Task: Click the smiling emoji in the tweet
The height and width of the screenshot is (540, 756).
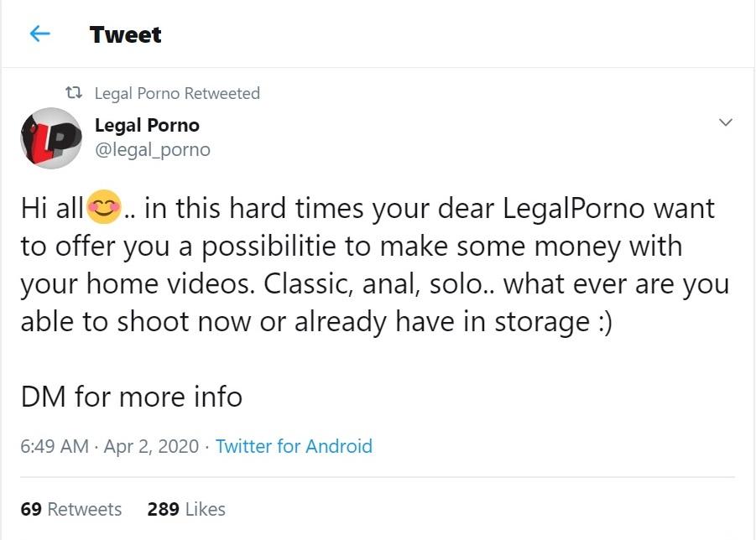Action: [104, 207]
